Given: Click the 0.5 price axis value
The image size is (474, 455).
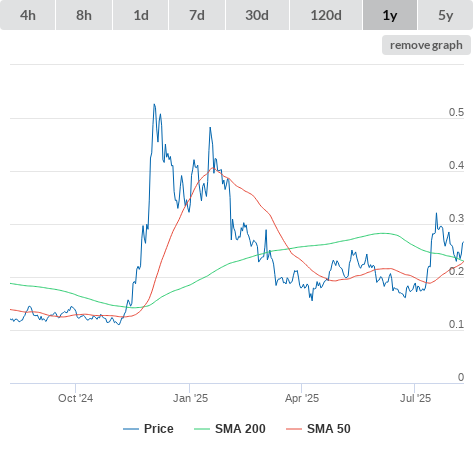Looking at the screenshot, I should (x=456, y=112).
